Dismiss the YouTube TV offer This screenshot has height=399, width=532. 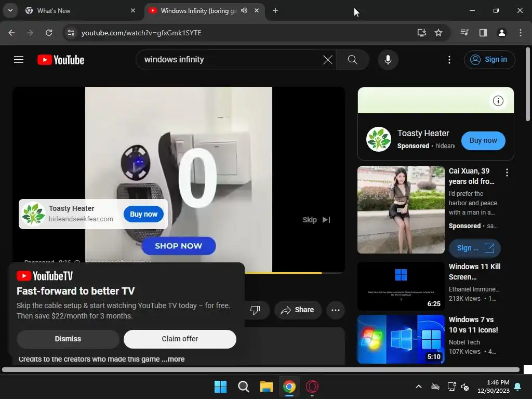[x=68, y=339]
